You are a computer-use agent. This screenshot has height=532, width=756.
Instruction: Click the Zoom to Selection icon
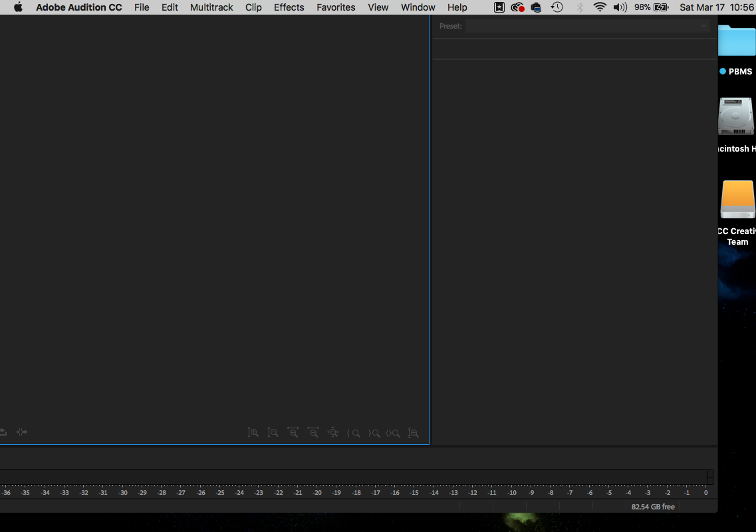point(393,433)
